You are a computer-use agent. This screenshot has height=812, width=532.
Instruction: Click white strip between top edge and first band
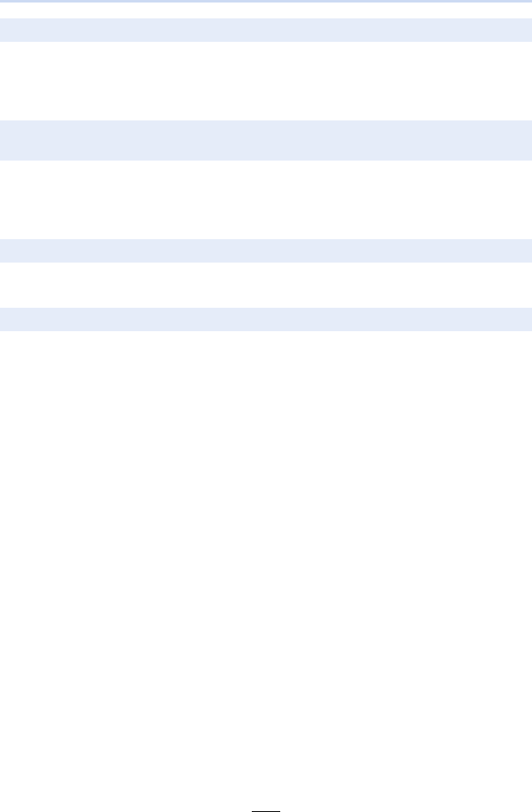point(266,10)
